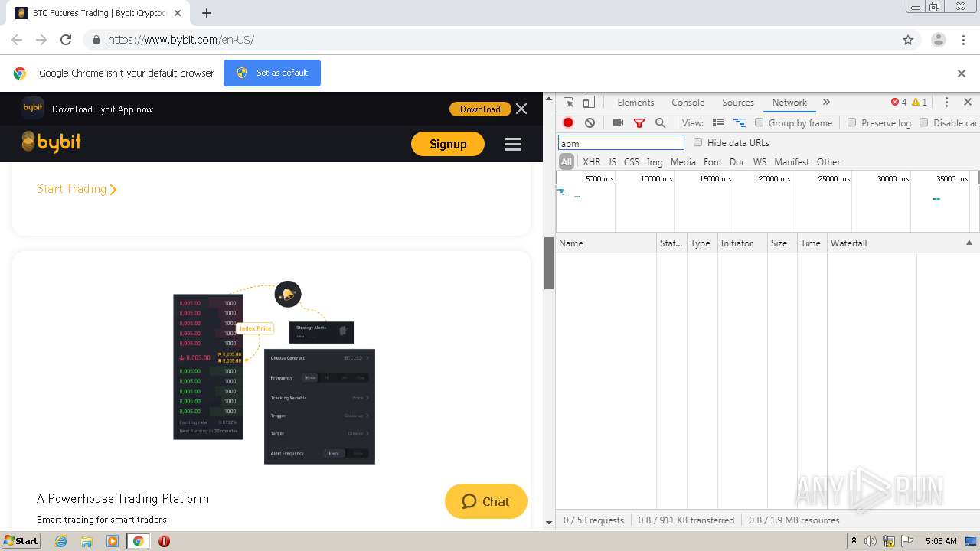Open the Chrome main menu
Screen dimensions: 980x551
pyautogui.click(x=963, y=40)
